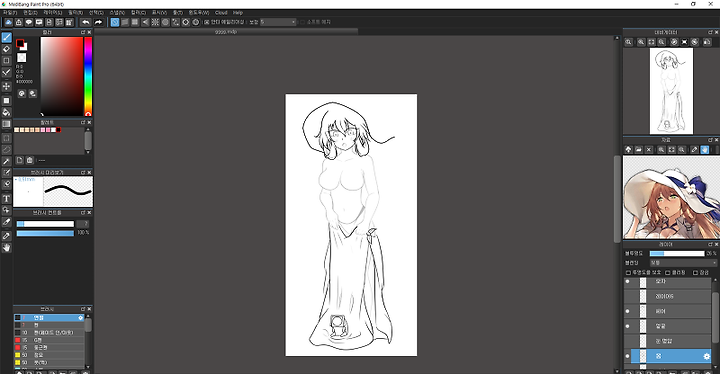Open the Edit menu (편집)
Screen dimensions: 720x374
tap(30, 13)
